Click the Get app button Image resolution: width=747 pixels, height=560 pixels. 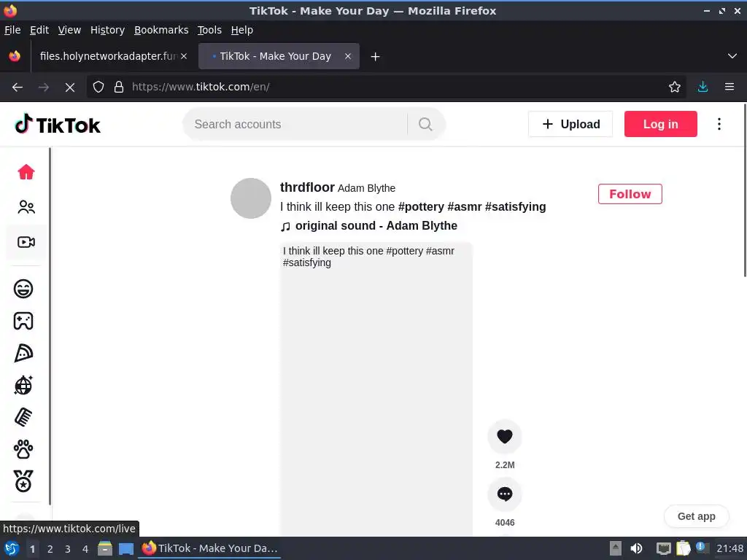[696, 516]
